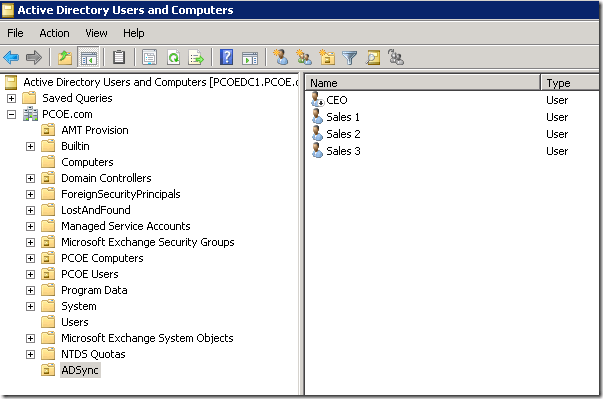This screenshot has height=399, width=603.
Task: Select the CEO user name
Action: [336, 100]
